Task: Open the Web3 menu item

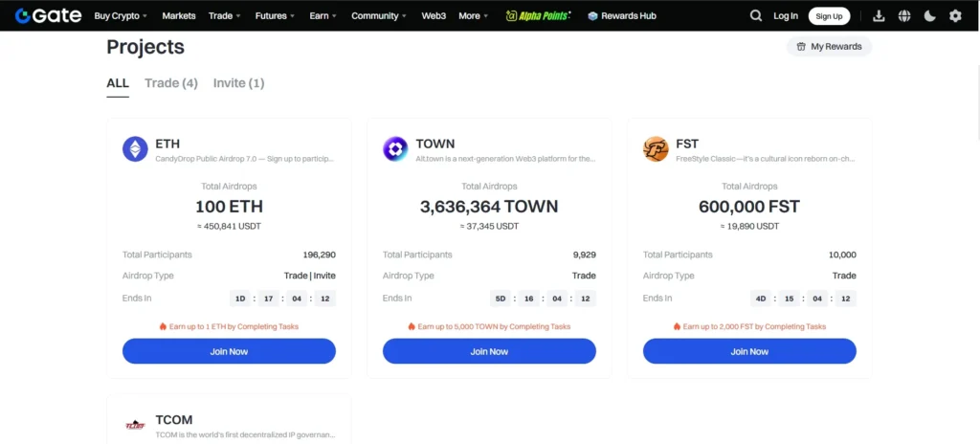Action: click(434, 16)
